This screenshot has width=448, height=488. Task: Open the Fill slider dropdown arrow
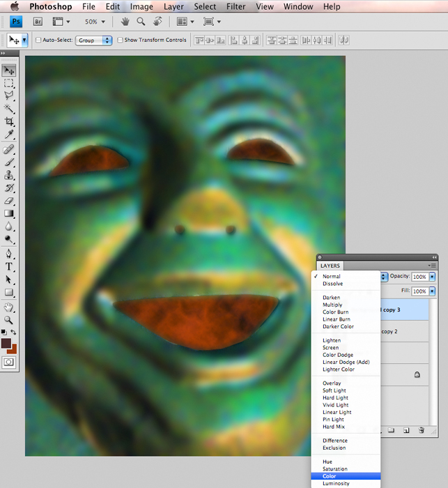coord(432,291)
